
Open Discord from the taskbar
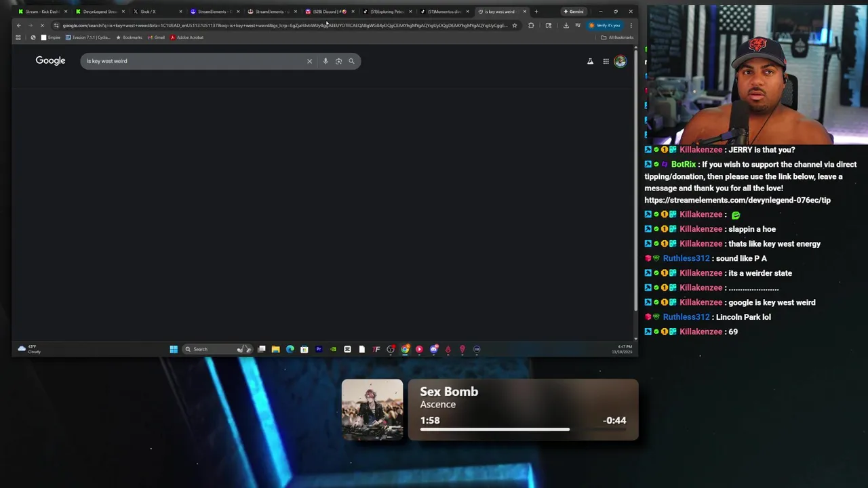click(x=433, y=349)
